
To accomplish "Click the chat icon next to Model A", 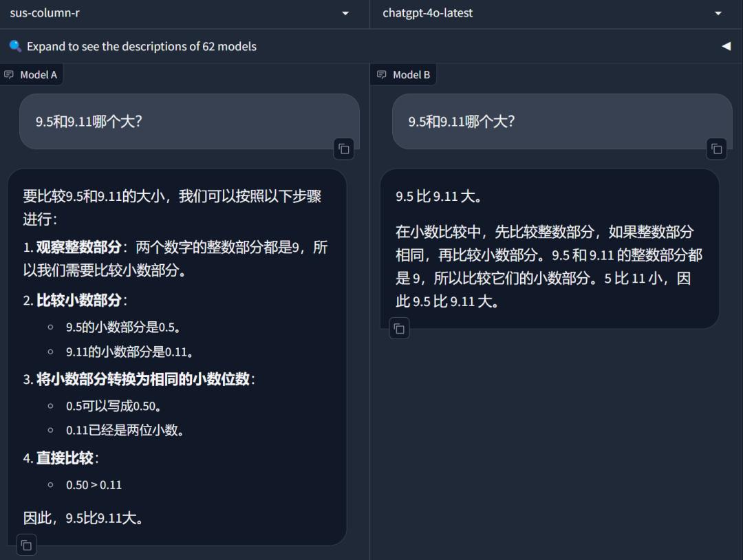I will coord(9,74).
